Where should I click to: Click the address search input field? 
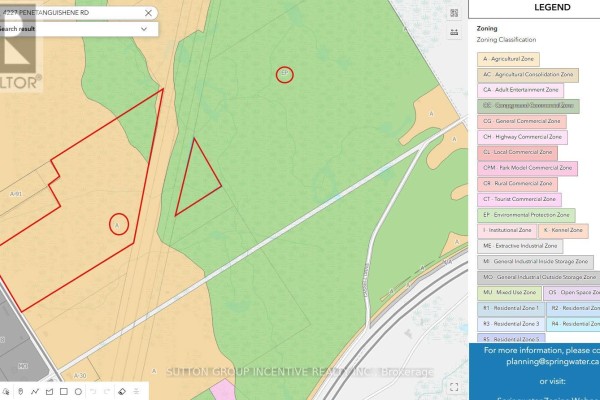pyautogui.click(x=71, y=13)
